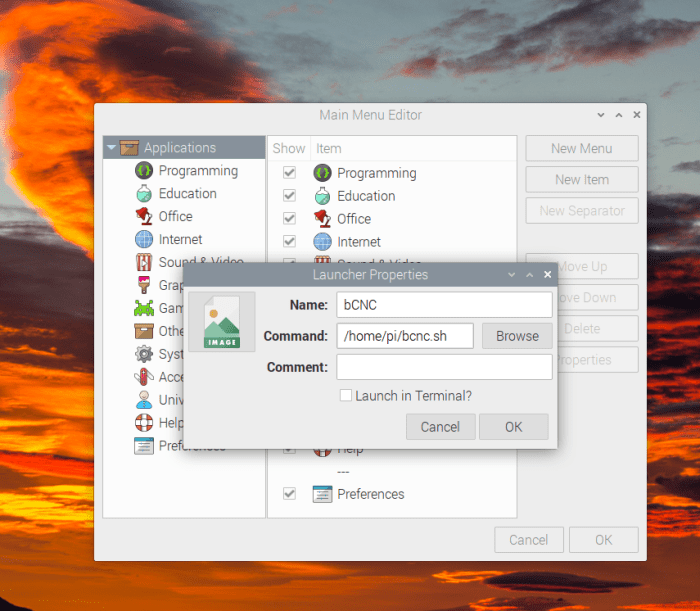Click Office lamp icon in item list
Viewport: 700px width, 611px height.
click(322, 219)
